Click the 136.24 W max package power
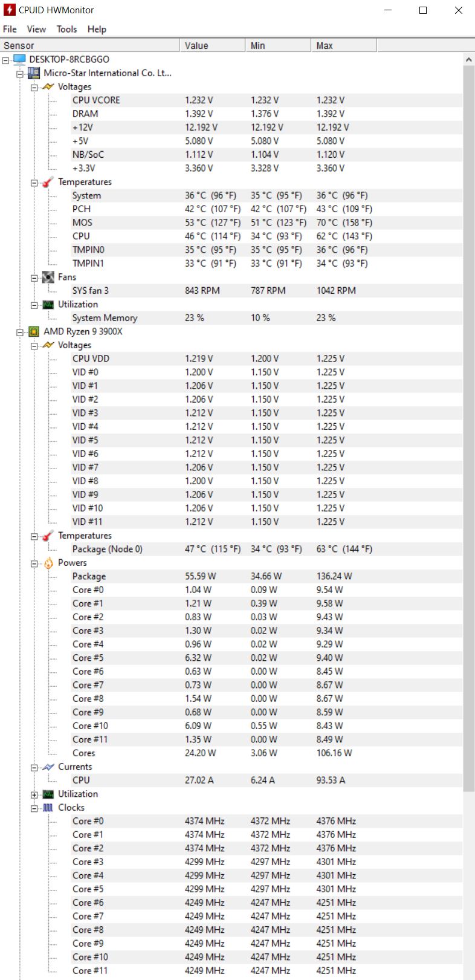The height and width of the screenshot is (980, 475). click(334, 576)
